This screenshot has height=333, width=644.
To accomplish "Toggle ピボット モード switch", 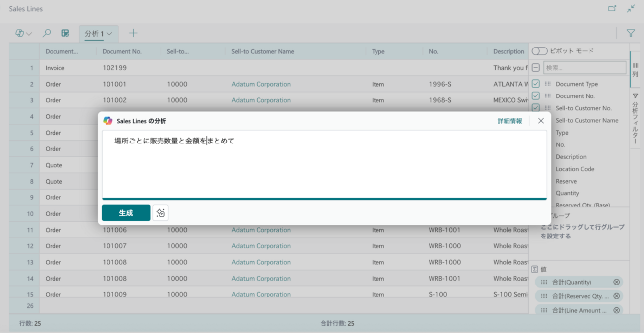I will click(539, 51).
